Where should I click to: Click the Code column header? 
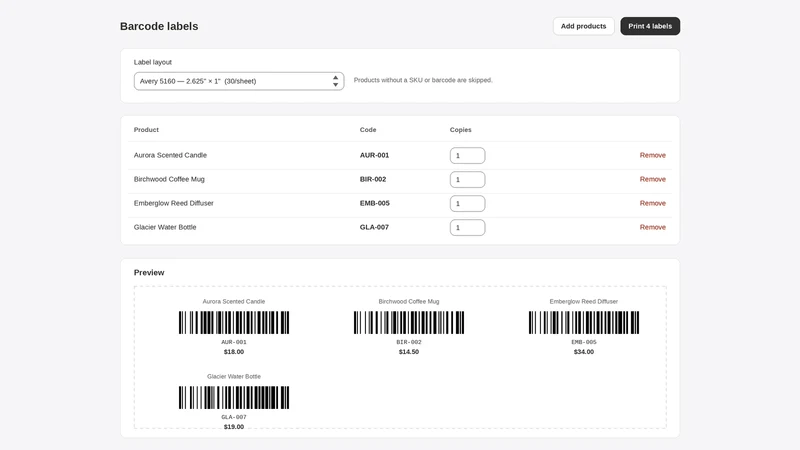(368, 130)
